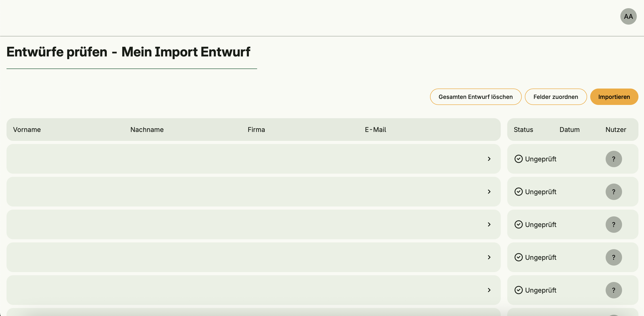Click the fourth row's question mark user avatar

614,257
